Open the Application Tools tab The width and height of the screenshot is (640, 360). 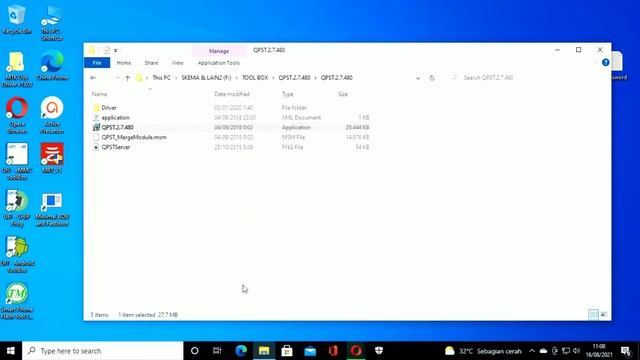click(x=219, y=63)
